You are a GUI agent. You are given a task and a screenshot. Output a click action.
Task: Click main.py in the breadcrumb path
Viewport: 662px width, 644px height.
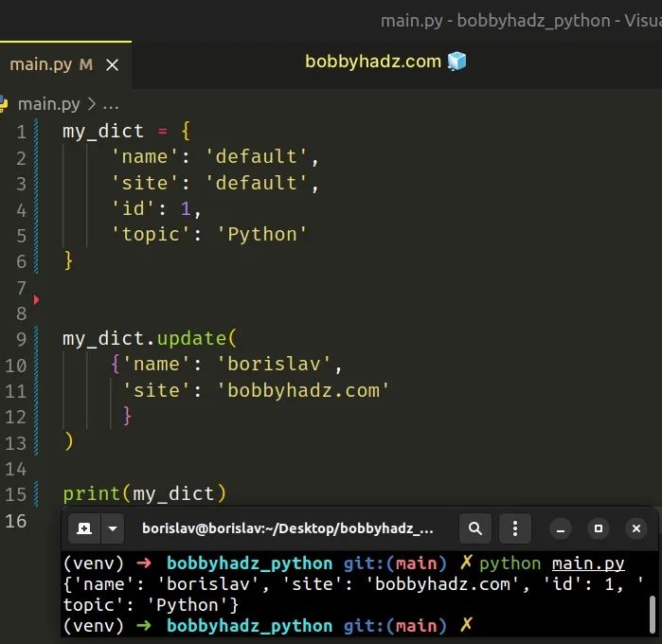pyautogui.click(x=49, y=104)
